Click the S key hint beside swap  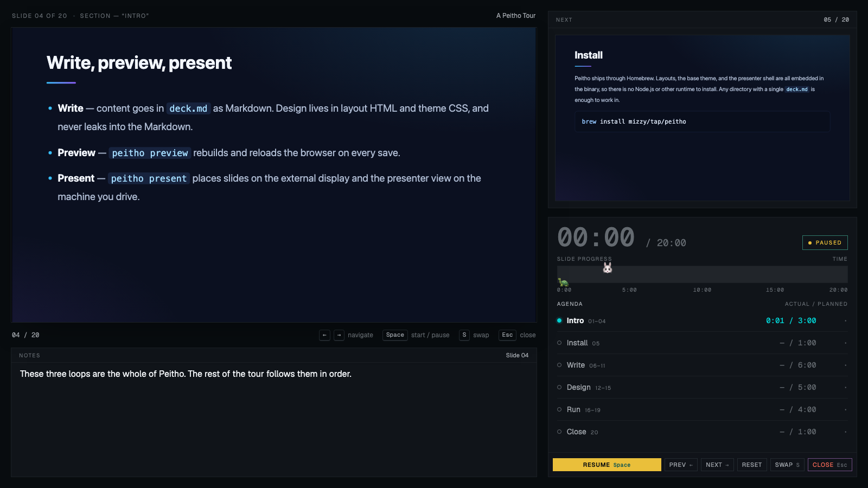point(464,335)
